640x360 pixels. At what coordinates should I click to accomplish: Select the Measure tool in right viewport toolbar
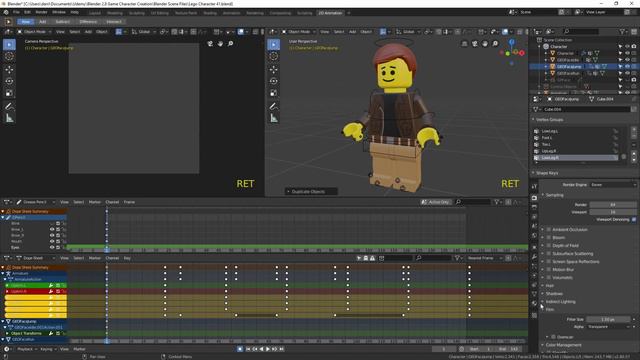click(x=273, y=118)
